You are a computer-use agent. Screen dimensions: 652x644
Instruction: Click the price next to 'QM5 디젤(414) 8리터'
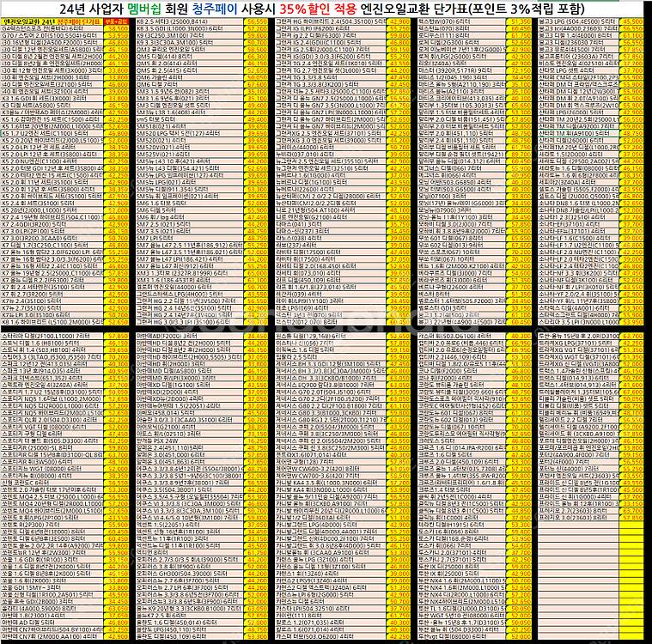pyautogui.click(x=257, y=56)
